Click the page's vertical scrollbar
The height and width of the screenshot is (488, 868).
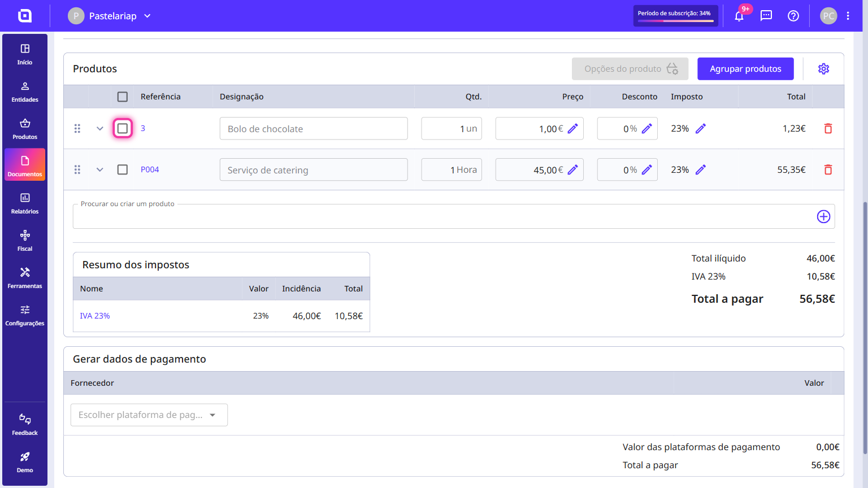click(865, 328)
